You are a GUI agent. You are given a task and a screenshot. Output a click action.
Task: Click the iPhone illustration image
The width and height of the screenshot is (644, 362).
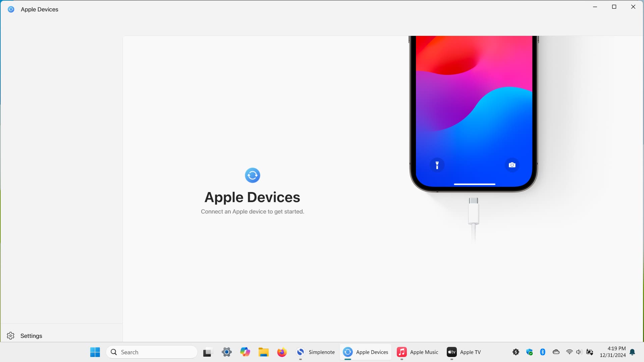pyautogui.click(x=474, y=114)
